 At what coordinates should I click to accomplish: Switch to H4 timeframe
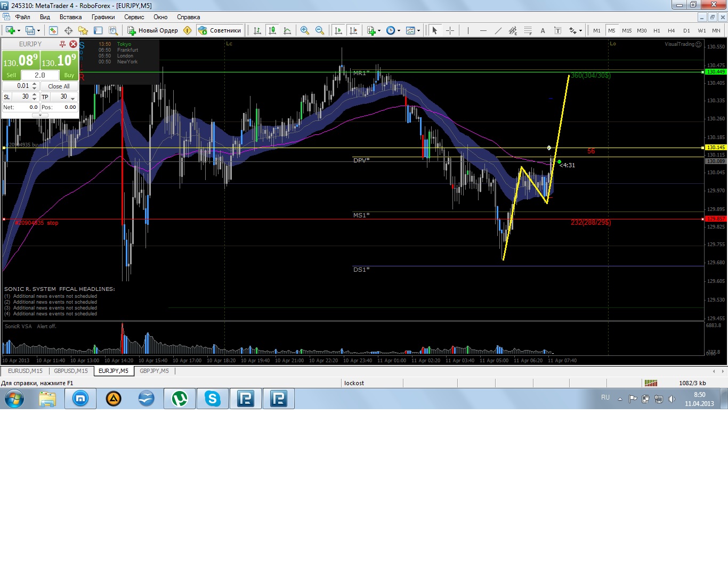672,30
